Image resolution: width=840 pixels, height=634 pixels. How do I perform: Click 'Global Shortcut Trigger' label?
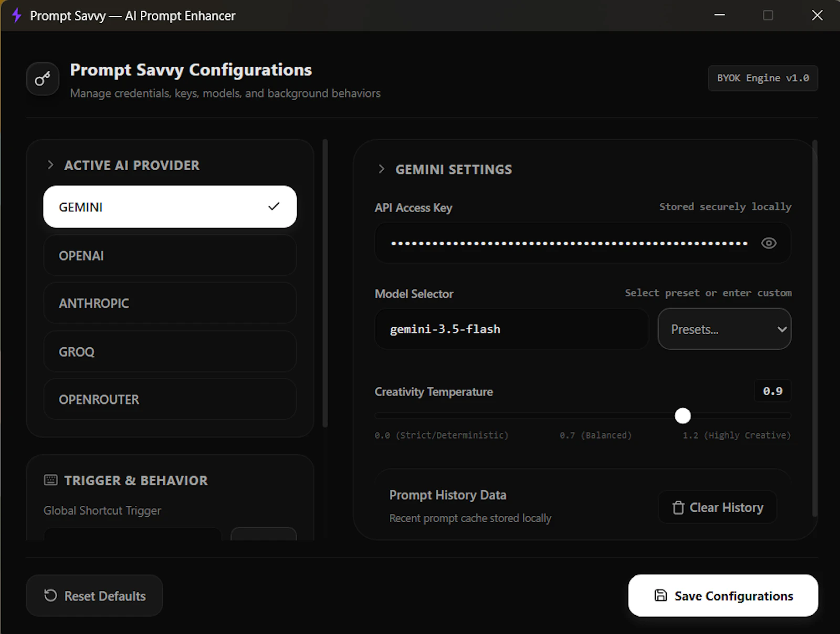pos(102,510)
